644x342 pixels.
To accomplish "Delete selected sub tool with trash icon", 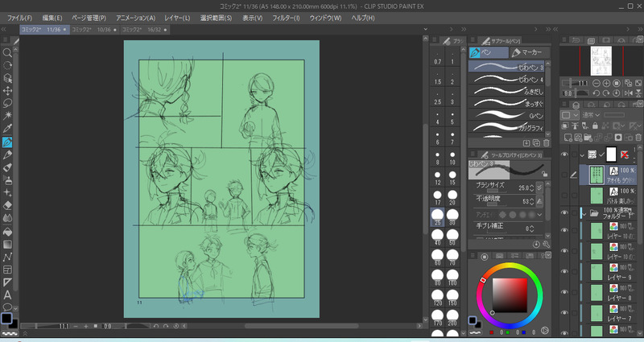I will click(547, 143).
